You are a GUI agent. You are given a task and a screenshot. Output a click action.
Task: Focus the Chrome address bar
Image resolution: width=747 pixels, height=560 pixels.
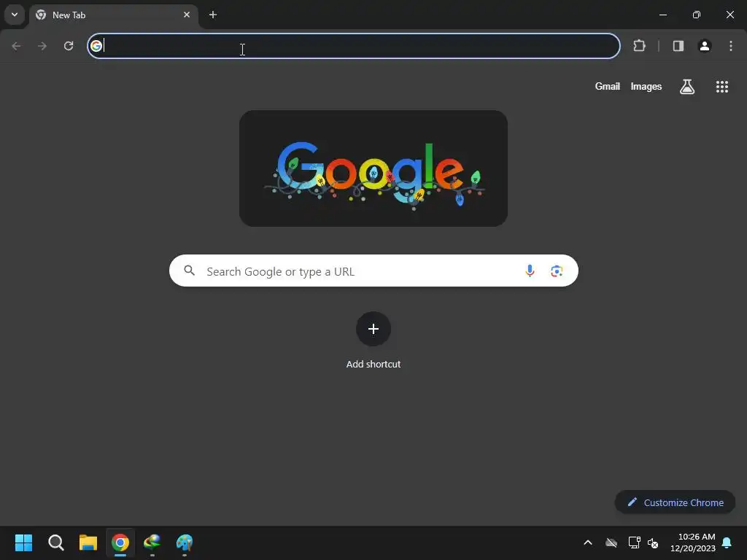354,46
